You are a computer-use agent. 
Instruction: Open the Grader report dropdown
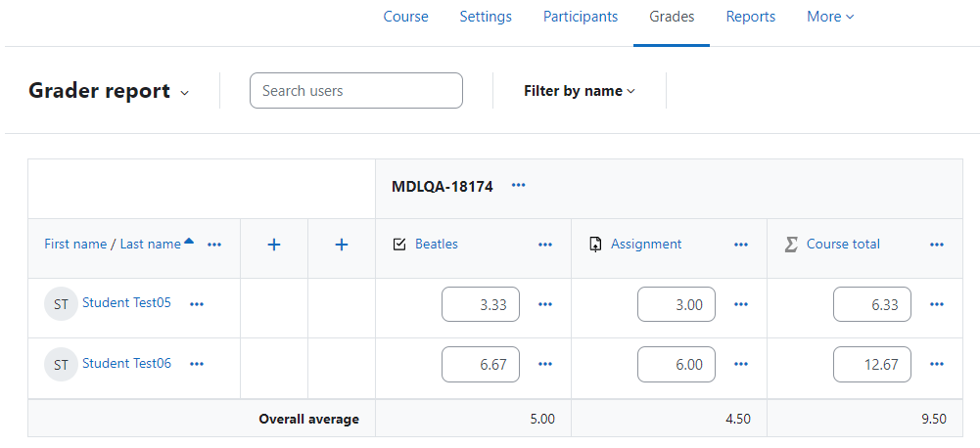pyautogui.click(x=109, y=91)
